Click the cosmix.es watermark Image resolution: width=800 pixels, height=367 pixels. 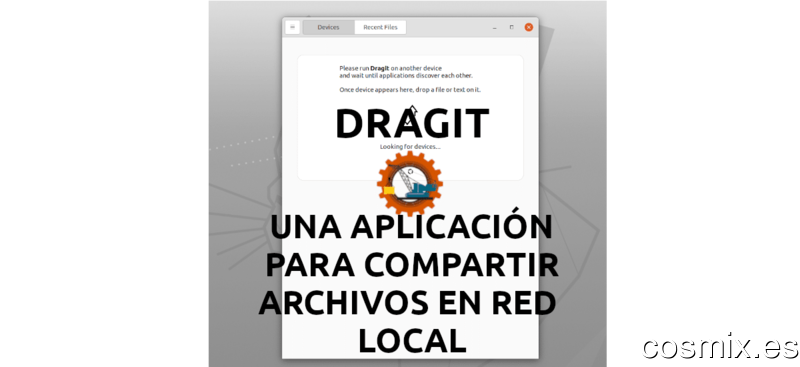point(720,347)
